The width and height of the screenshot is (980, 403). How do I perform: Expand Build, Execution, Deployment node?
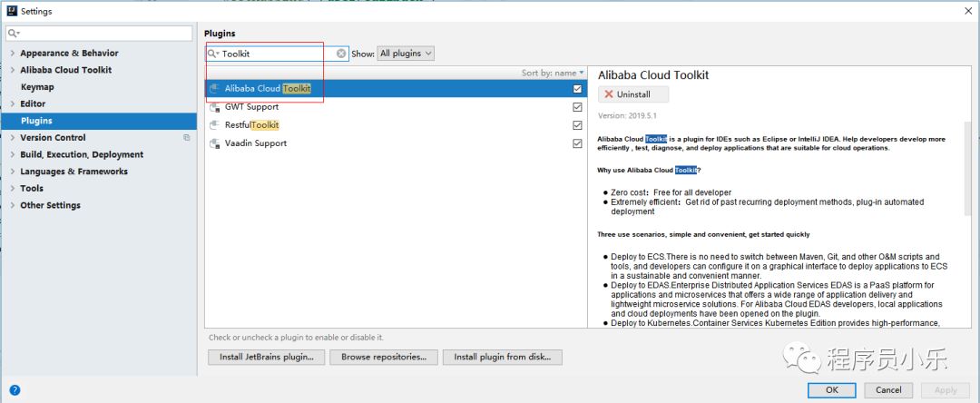(x=13, y=154)
